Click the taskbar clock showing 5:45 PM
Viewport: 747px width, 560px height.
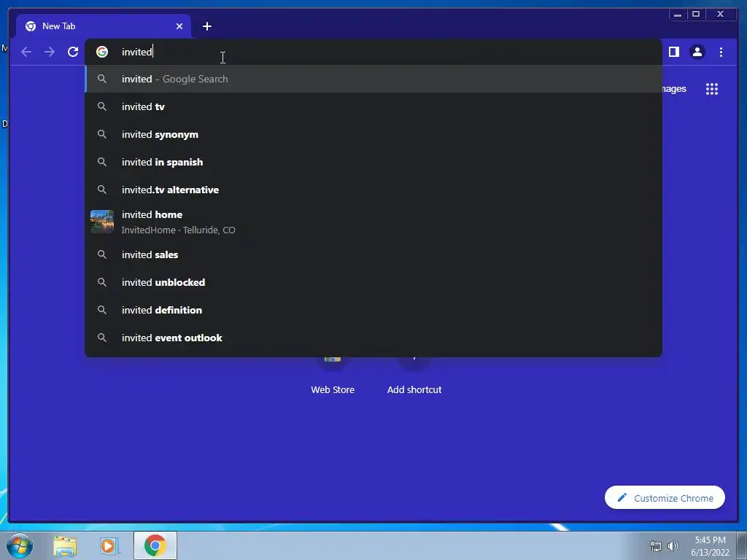(x=710, y=546)
